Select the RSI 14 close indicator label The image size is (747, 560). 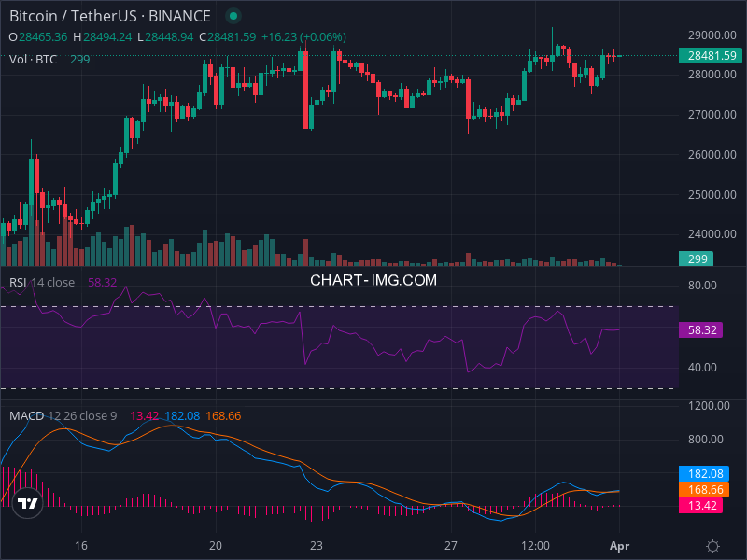click(x=42, y=283)
